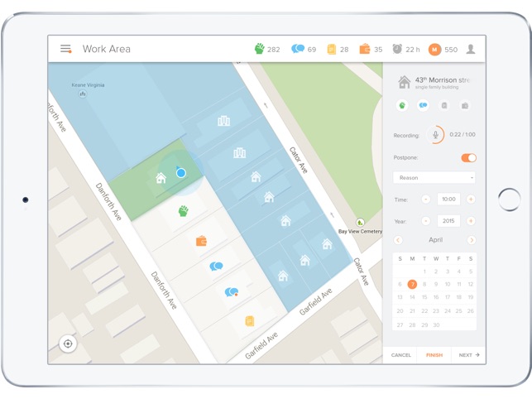
Task: Toggle the fist status button in panel
Action: click(x=402, y=106)
